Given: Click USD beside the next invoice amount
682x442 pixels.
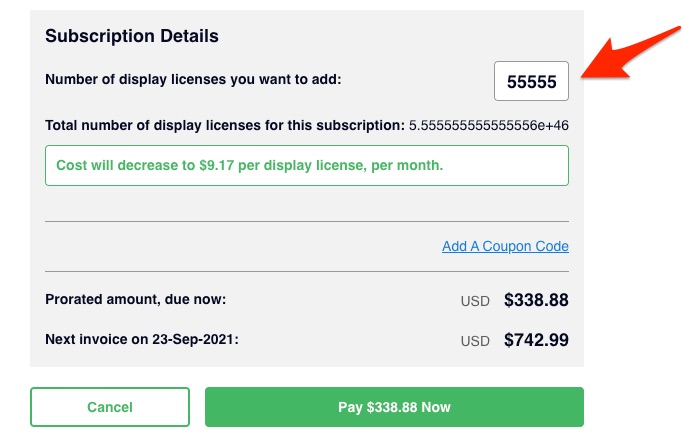Looking at the screenshot, I should pos(475,341).
